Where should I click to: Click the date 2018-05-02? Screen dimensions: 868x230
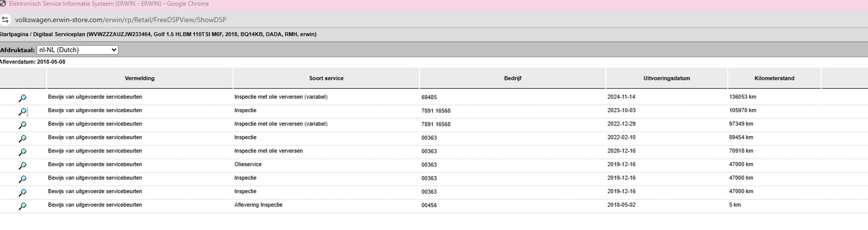tap(621, 205)
